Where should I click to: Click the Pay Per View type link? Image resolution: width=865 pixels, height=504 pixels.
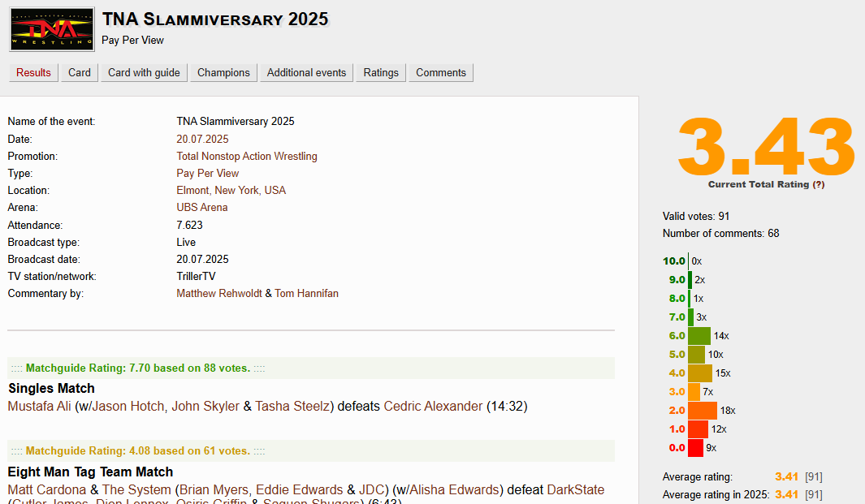tap(207, 173)
